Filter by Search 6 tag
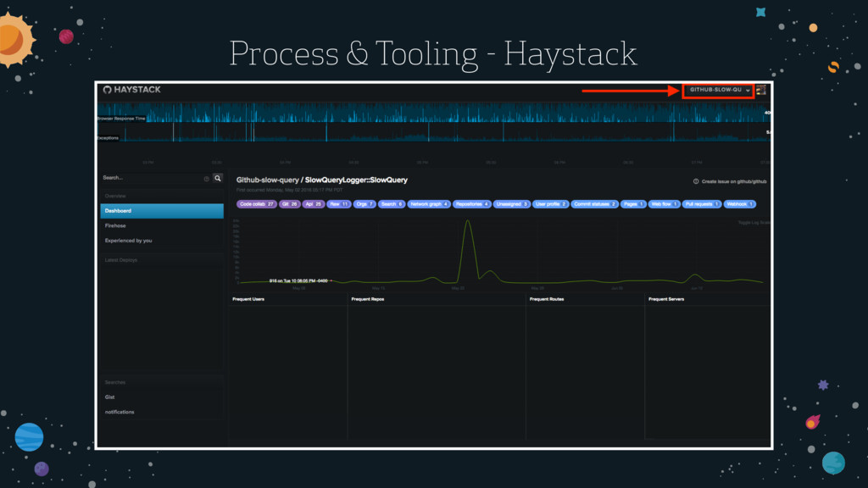This screenshot has width=868, height=488. (392, 204)
